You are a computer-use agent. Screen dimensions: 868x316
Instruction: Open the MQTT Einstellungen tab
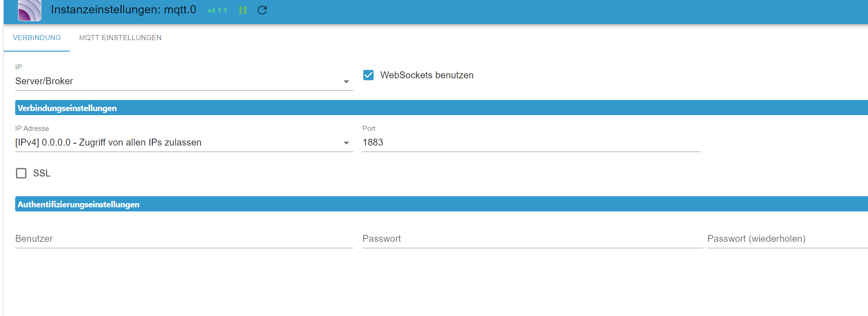(121, 38)
